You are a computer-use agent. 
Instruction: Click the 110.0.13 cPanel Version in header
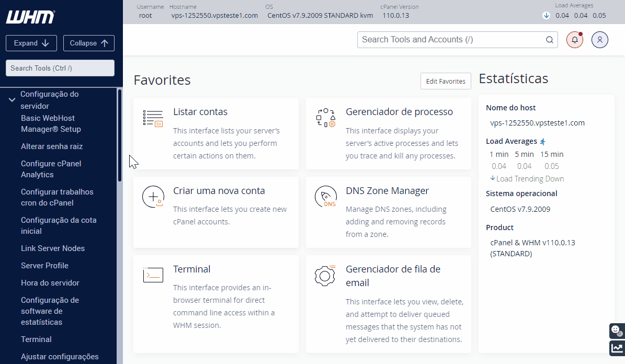(x=396, y=16)
